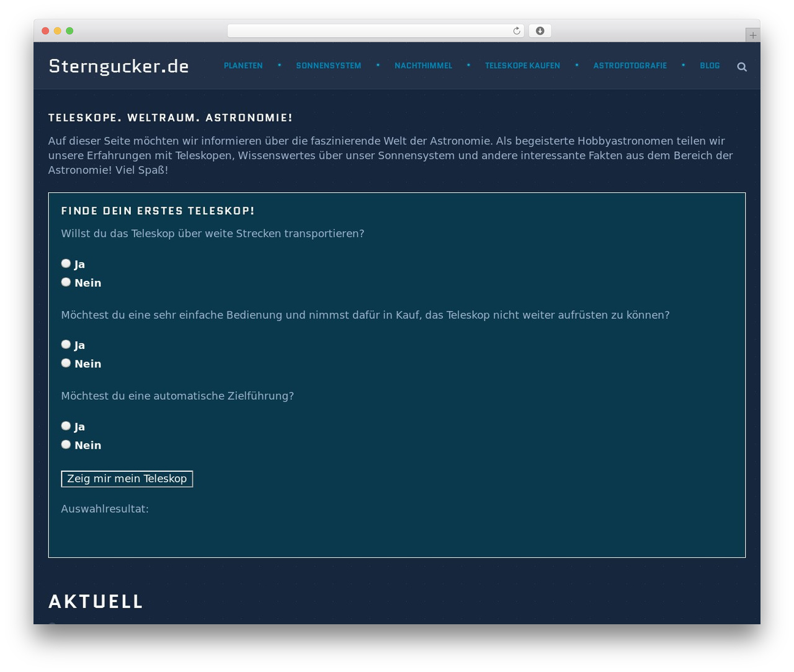Go to Nachthimmel in navigation
This screenshot has width=794, height=672.
pyautogui.click(x=424, y=66)
